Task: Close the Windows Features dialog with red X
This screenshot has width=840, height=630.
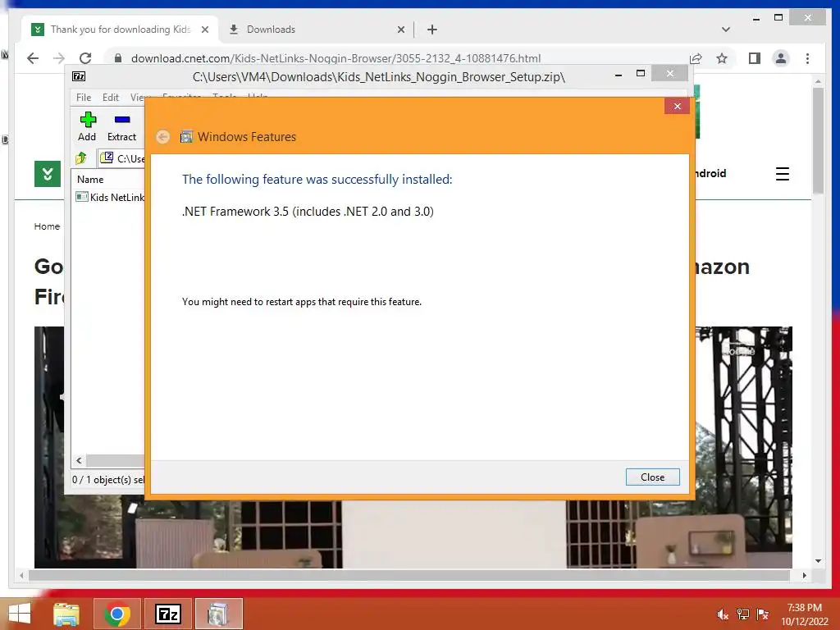Action: click(677, 106)
